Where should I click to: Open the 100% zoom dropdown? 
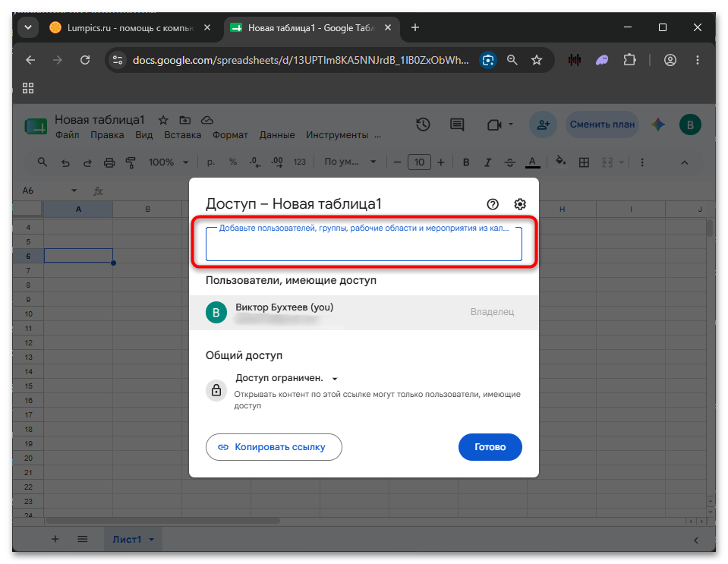[169, 162]
